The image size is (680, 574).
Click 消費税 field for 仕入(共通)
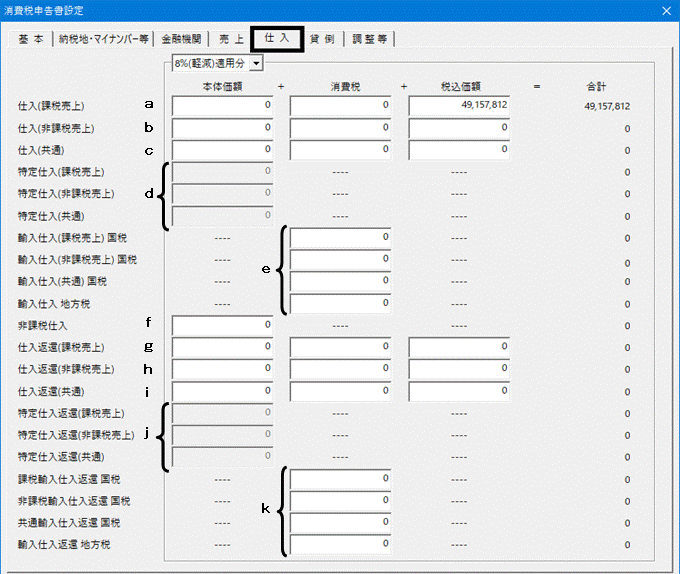[340, 150]
